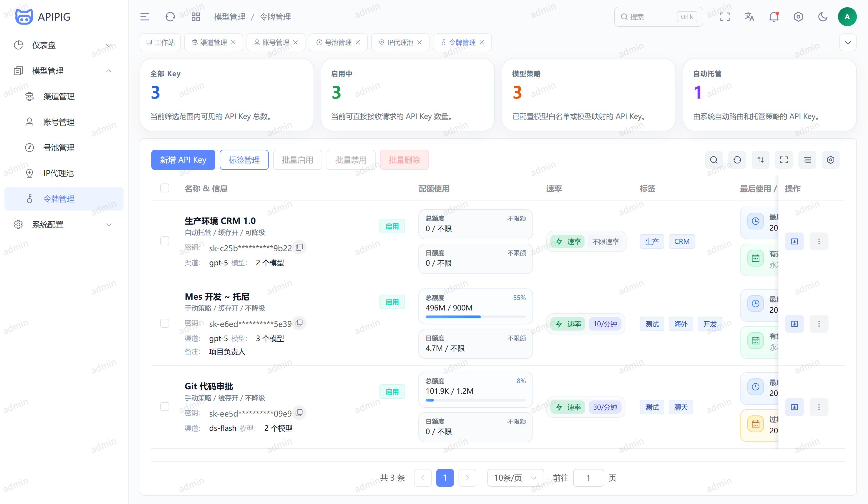Close the 令牌管理 tab
The image size is (868, 504).
(x=482, y=42)
